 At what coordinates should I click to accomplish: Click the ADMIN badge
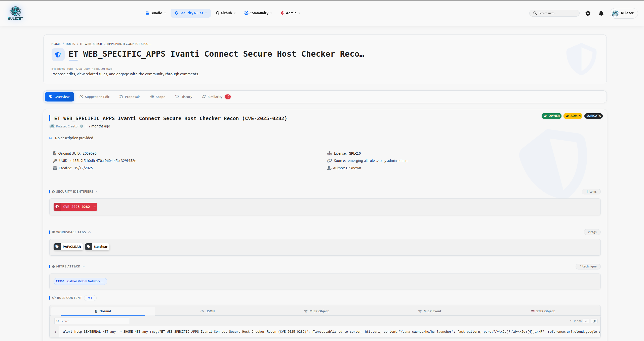pyautogui.click(x=573, y=116)
